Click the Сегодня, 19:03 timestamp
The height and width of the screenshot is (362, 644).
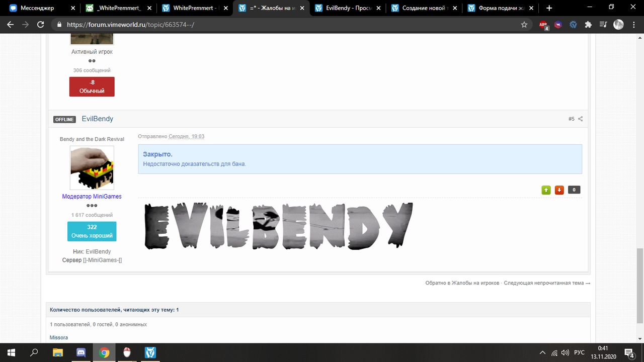coord(186,136)
